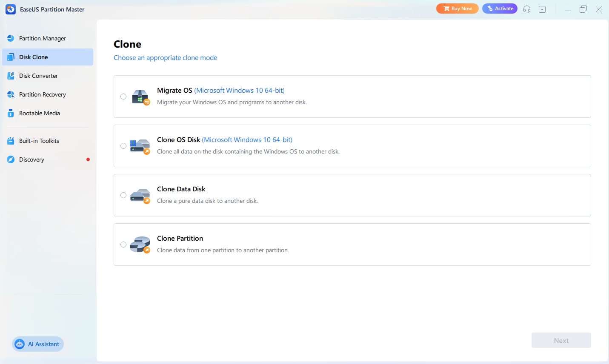Go to Partition Manager label
The height and width of the screenshot is (364, 609).
pyautogui.click(x=43, y=38)
